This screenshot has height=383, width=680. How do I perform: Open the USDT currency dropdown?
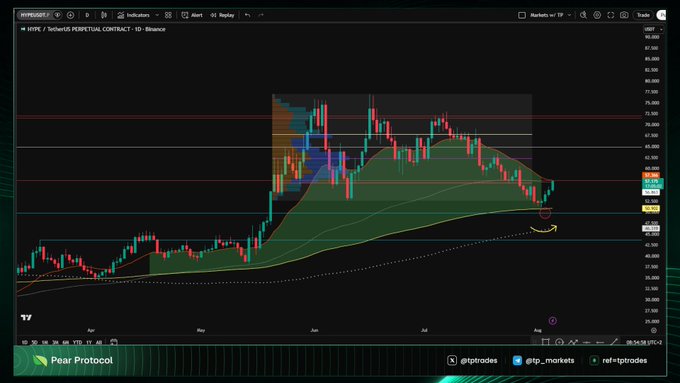point(653,29)
